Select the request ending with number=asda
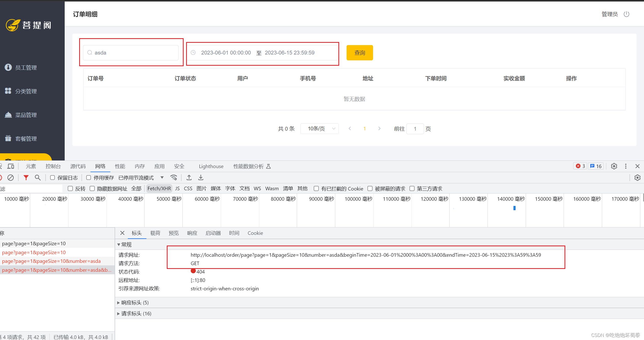The height and width of the screenshot is (340, 644). (x=51, y=261)
